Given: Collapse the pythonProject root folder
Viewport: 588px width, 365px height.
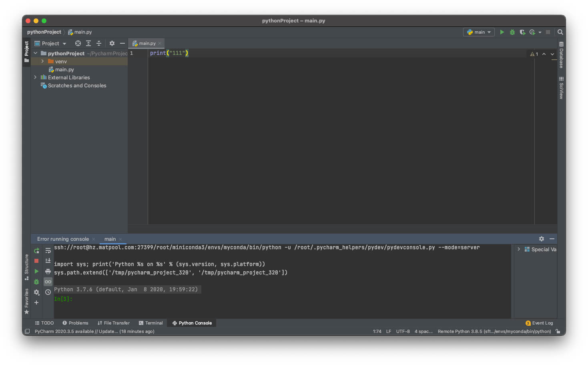Looking at the screenshot, I should [x=36, y=53].
